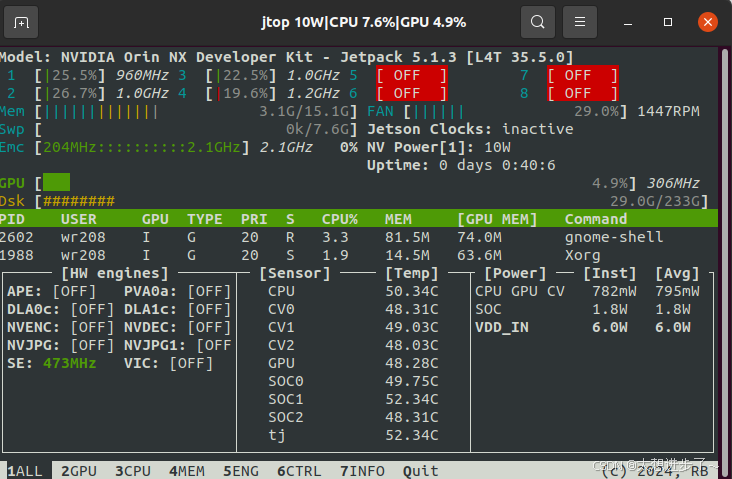Click NV Power[1]: 10W text

point(439,147)
